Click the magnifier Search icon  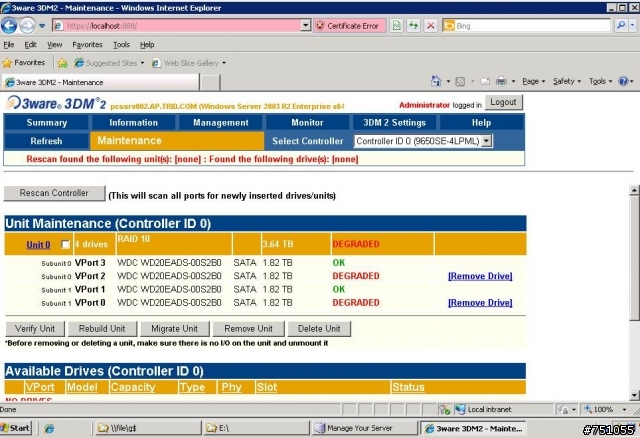pos(620,26)
